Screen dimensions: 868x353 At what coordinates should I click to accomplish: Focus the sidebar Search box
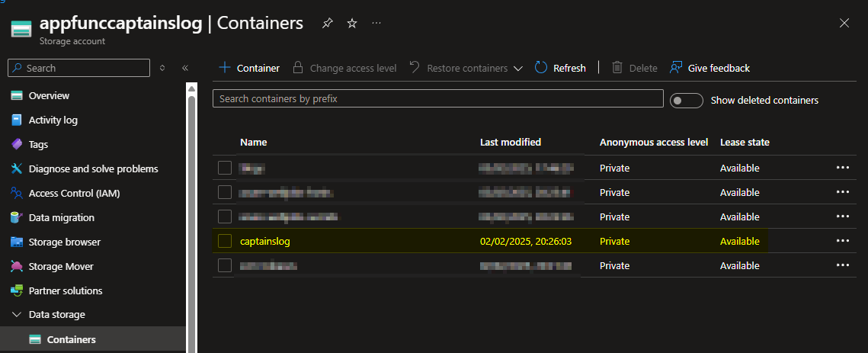(78, 68)
